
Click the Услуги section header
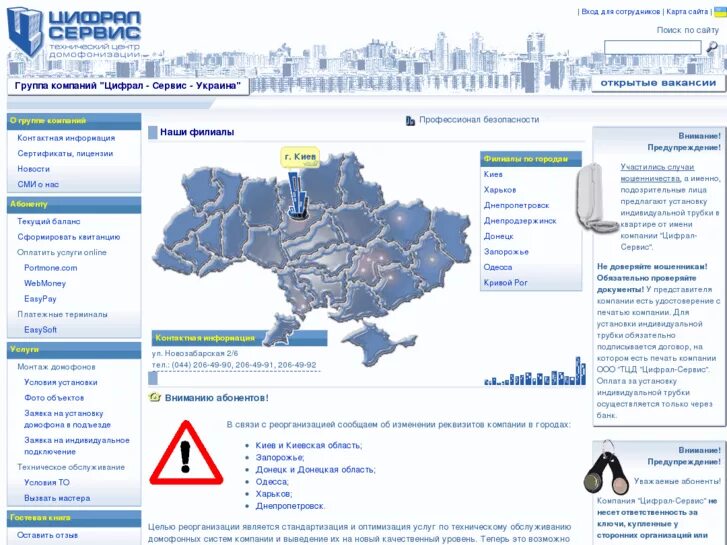coord(74,350)
